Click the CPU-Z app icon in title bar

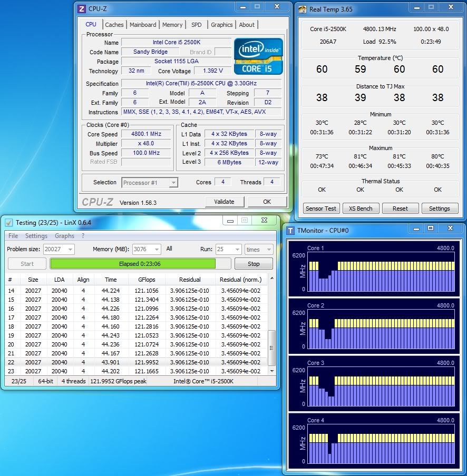click(81, 9)
